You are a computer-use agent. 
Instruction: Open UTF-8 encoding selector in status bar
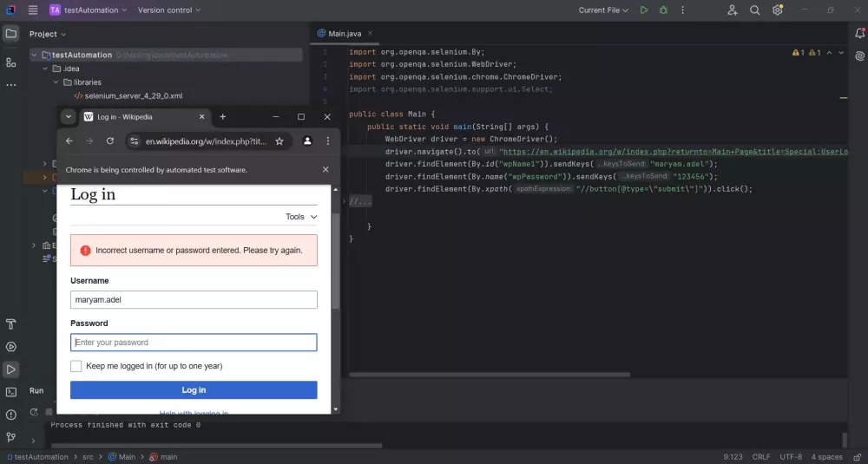tap(791, 457)
